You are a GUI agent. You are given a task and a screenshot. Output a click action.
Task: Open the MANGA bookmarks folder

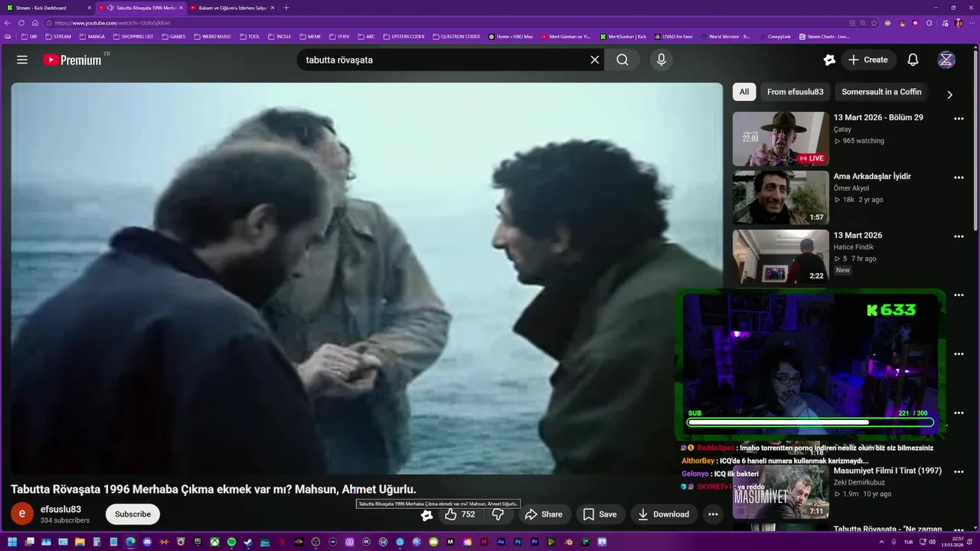92,36
